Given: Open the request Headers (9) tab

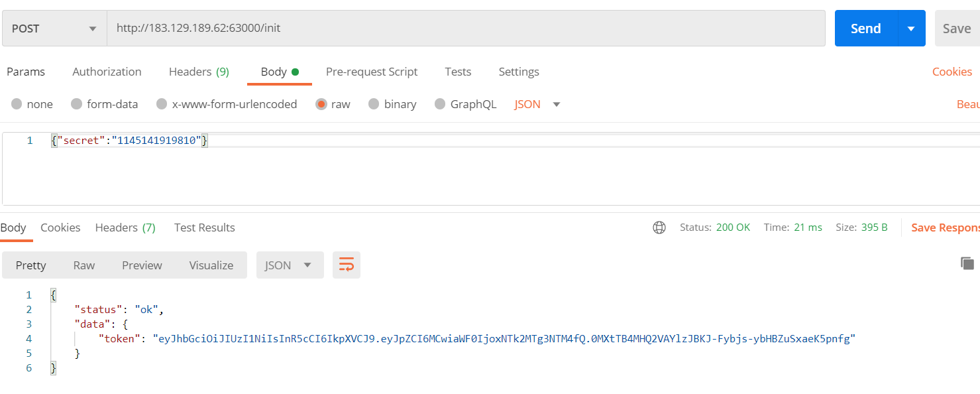Looking at the screenshot, I should tap(199, 72).
